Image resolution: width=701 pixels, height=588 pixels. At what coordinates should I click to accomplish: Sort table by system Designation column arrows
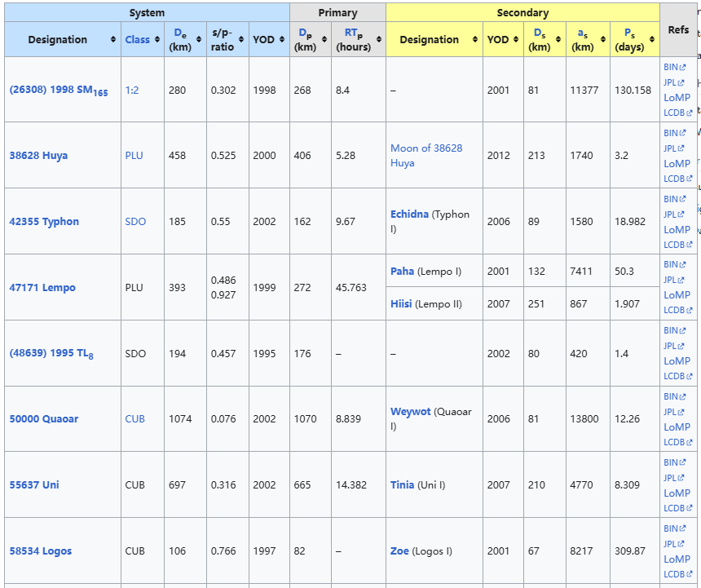[x=113, y=40]
